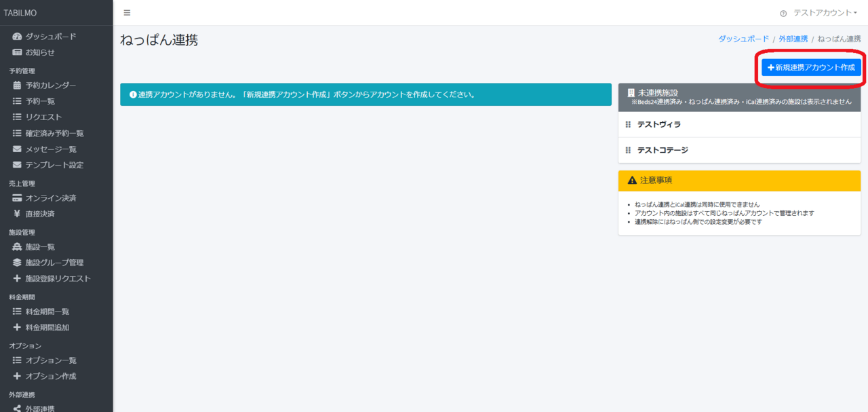Select リクエスト from the sidebar menu
Screen dimensions: 868x412
(43, 117)
